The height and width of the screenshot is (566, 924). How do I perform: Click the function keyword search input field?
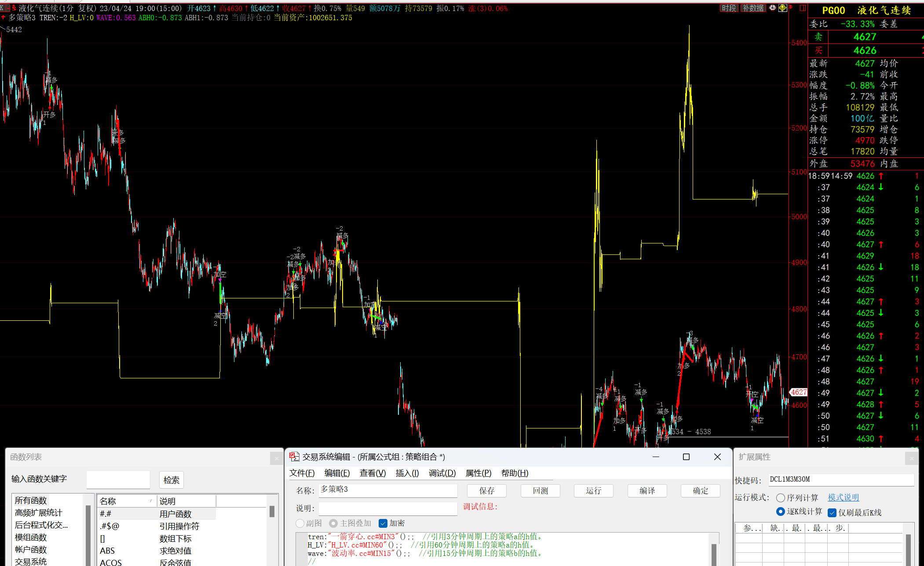[x=118, y=479]
